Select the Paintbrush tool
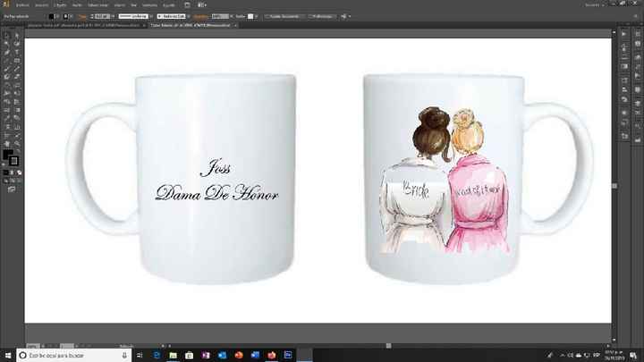The image size is (644, 362). (6, 69)
